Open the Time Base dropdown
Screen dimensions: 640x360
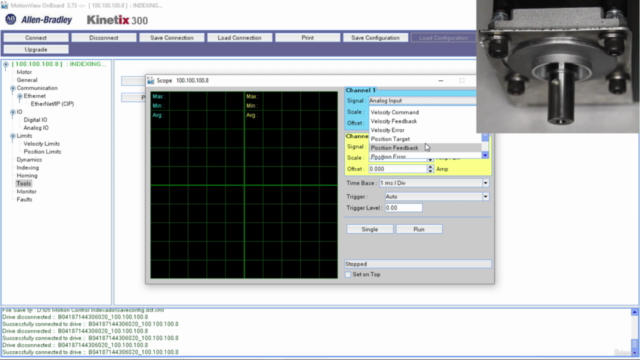[434, 183]
